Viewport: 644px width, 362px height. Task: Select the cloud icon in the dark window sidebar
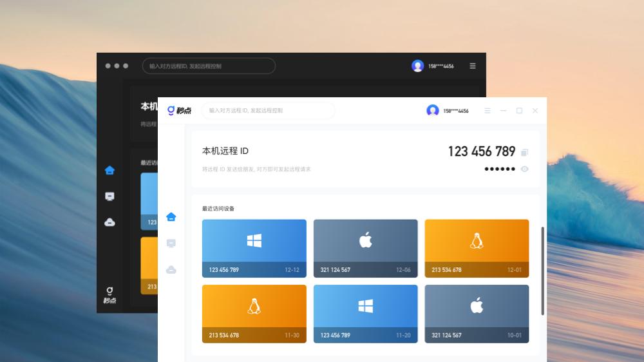(109, 222)
